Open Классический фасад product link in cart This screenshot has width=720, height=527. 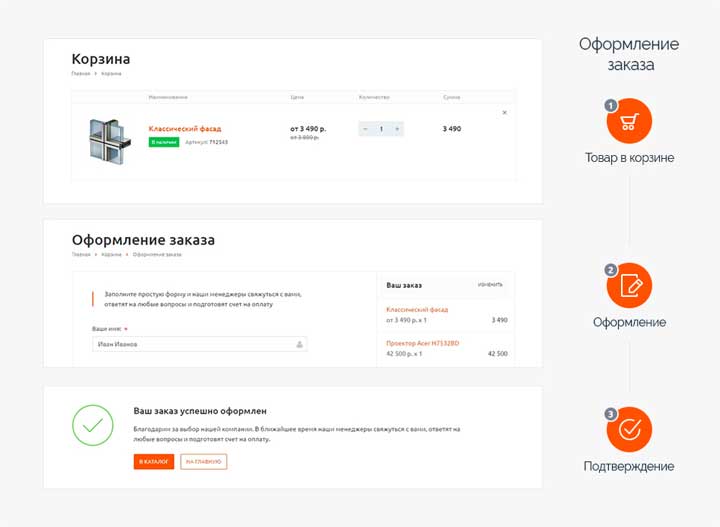click(185, 129)
